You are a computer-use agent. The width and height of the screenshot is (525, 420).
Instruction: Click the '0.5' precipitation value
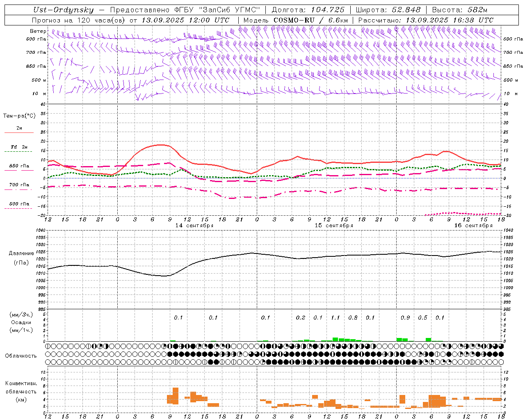pos(422,317)
